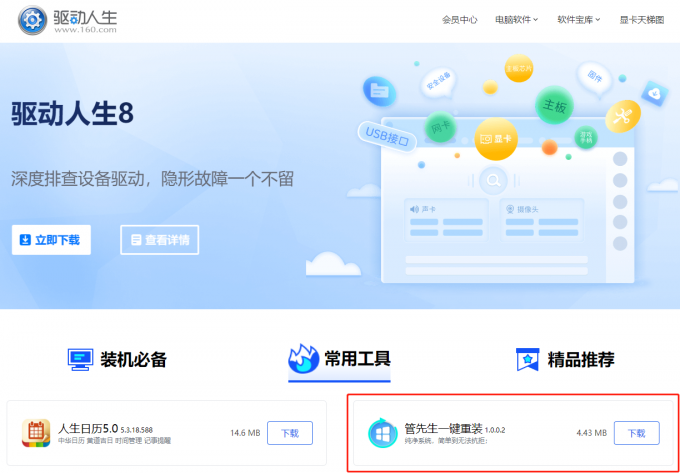
Task: Click the 查看详情 button
Action: click(x=160, y=240)
